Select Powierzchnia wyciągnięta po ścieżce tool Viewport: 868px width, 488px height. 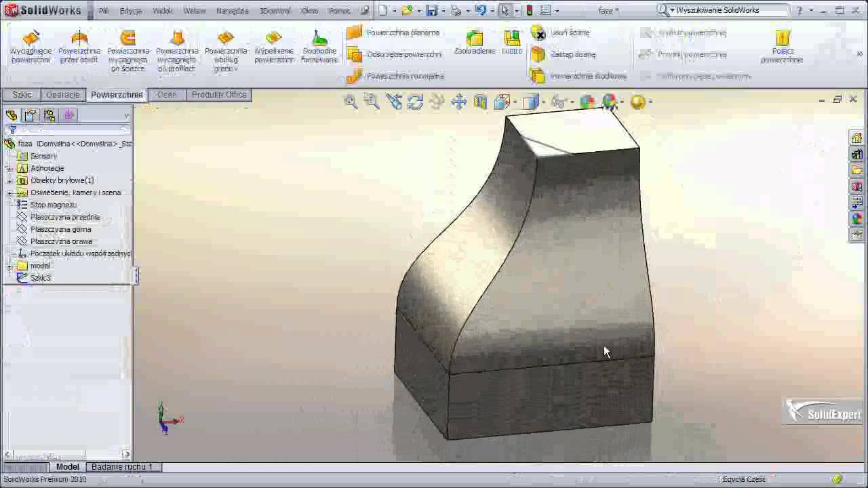(x=128, y=52)
